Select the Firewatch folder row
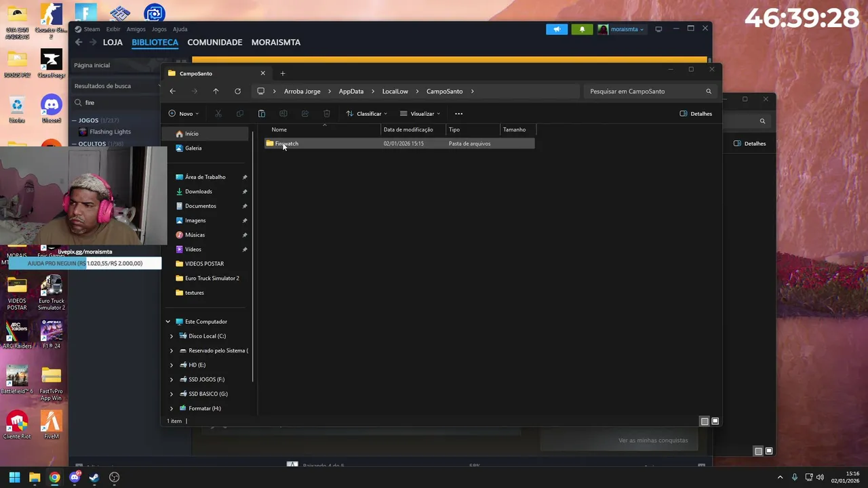Screen dimensions: 868x488 point(399,144)
